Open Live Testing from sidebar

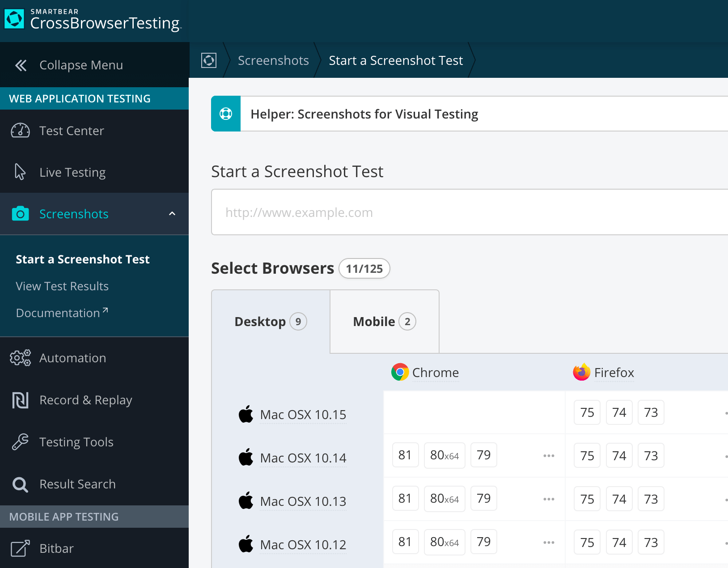94,172
